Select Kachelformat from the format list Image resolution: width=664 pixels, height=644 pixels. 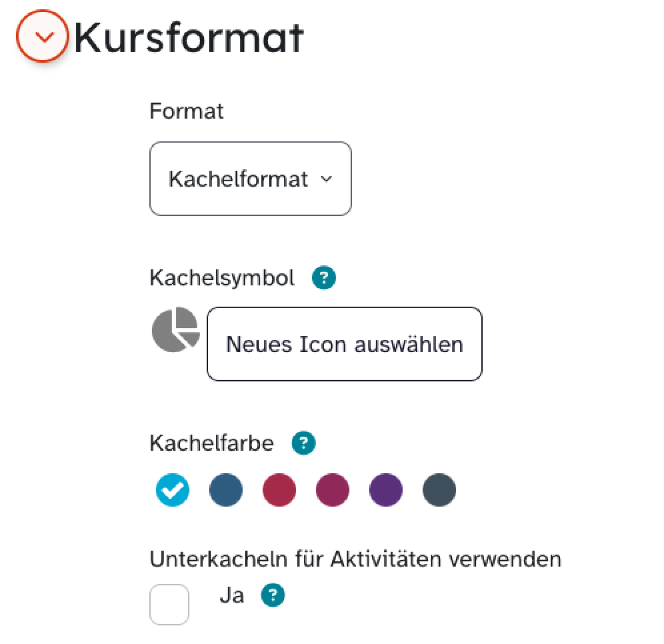[250, 178]
